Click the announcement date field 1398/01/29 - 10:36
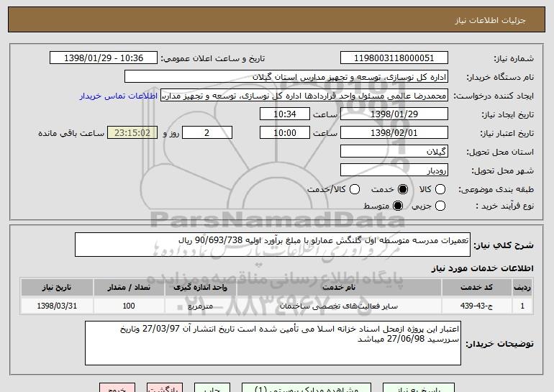This screenshot has width=554, height=392. point(104,58)
